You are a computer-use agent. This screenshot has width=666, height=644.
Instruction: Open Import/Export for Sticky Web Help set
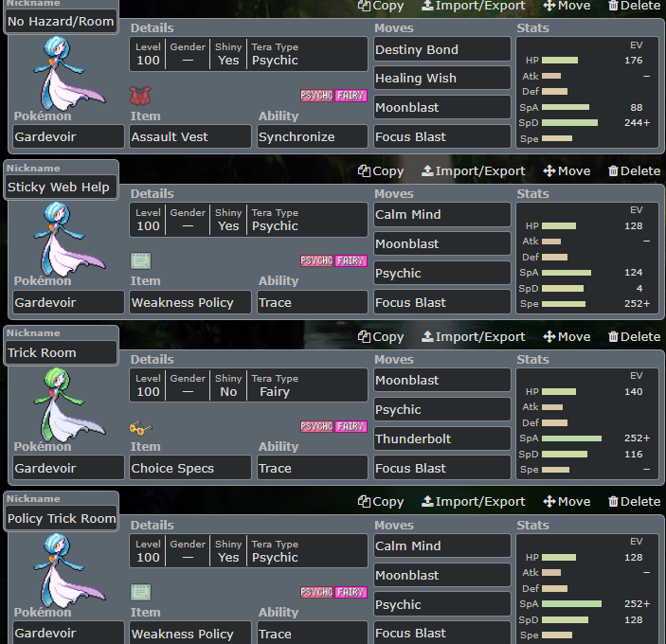pos(473,171)
